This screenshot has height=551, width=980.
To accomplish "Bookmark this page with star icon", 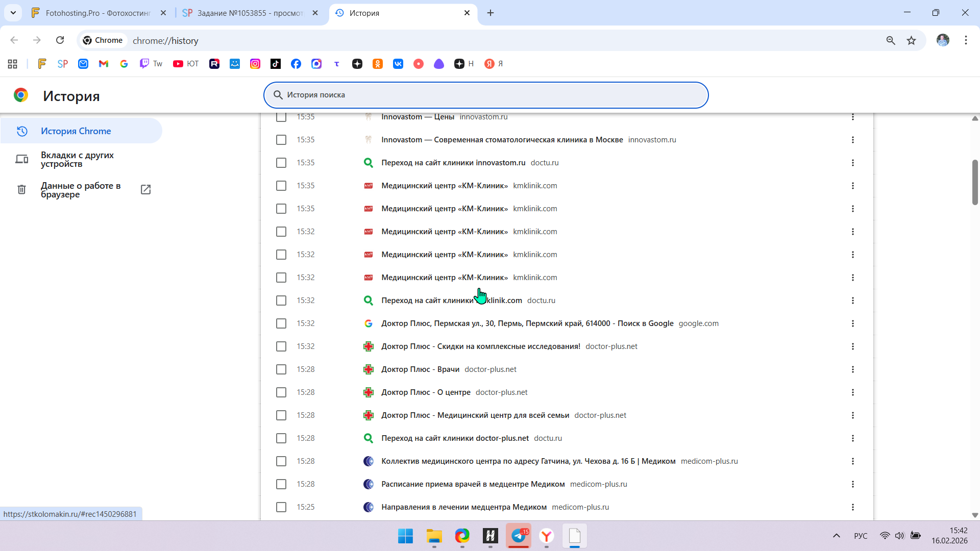I will [911, 40].
